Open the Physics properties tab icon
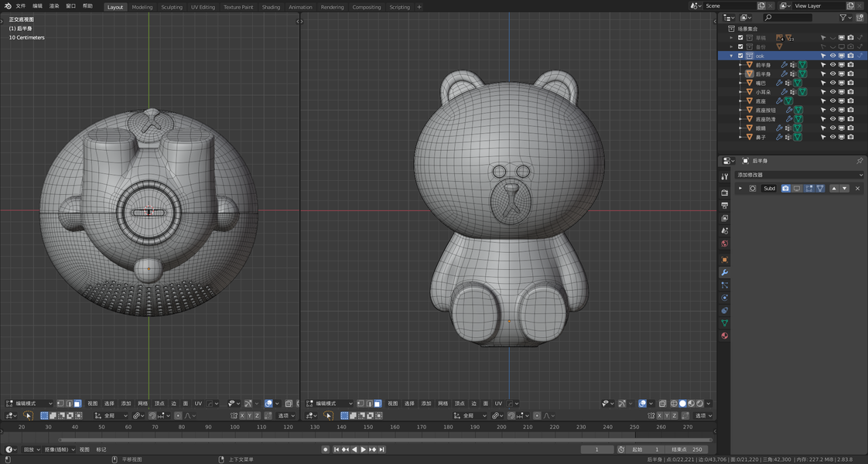 click(x=725, y=298)
